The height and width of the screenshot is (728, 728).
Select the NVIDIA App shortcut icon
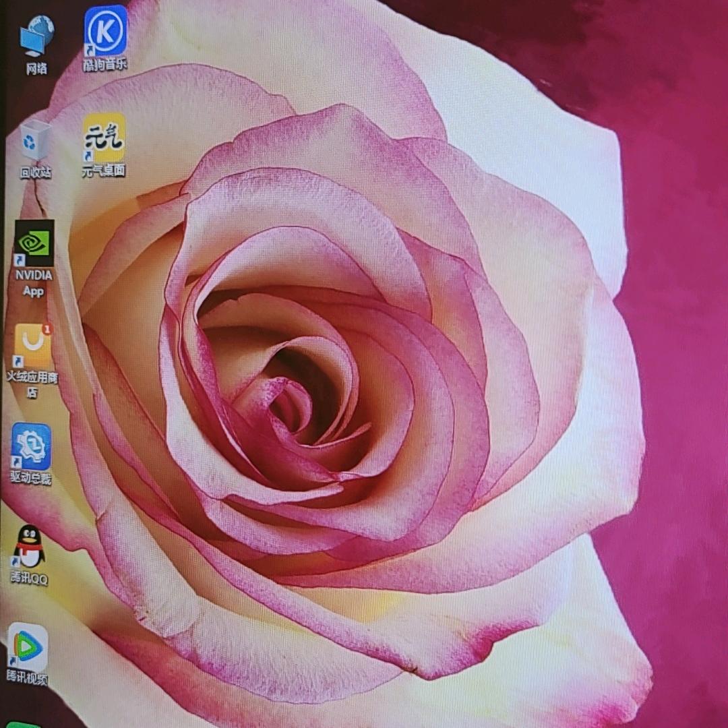click(x=34, y=243)
